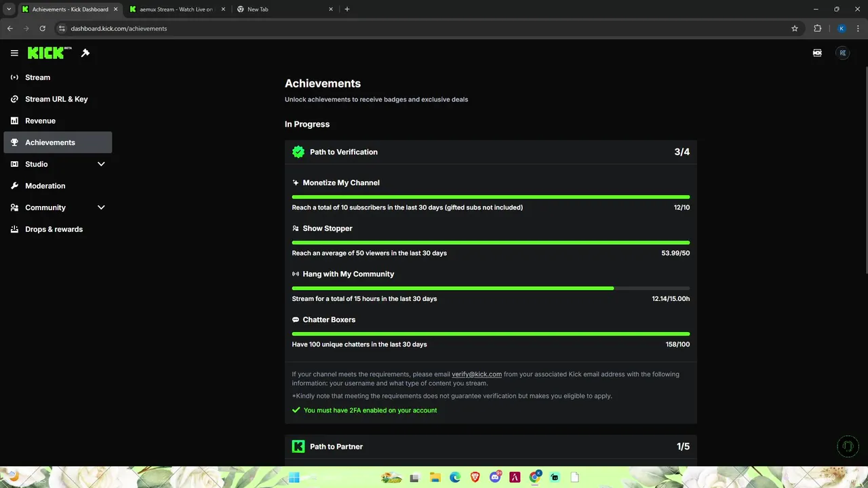868x488 pixels.
Task: Click the verify@kick.com email link
Action: pyautogui.click(x=477, y=374)
